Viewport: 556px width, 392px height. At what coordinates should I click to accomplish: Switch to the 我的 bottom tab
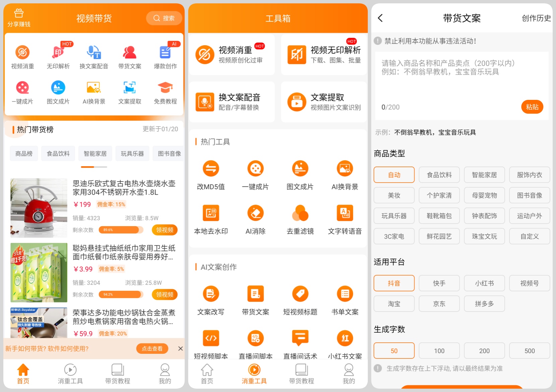click(164, 374)
